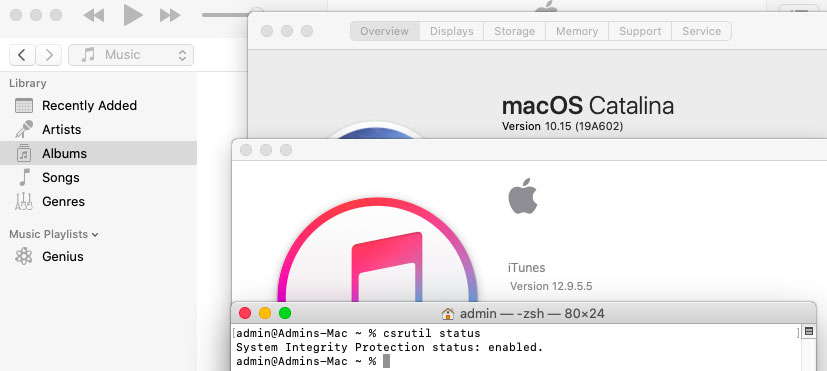Open the Genius playlist

98,256
